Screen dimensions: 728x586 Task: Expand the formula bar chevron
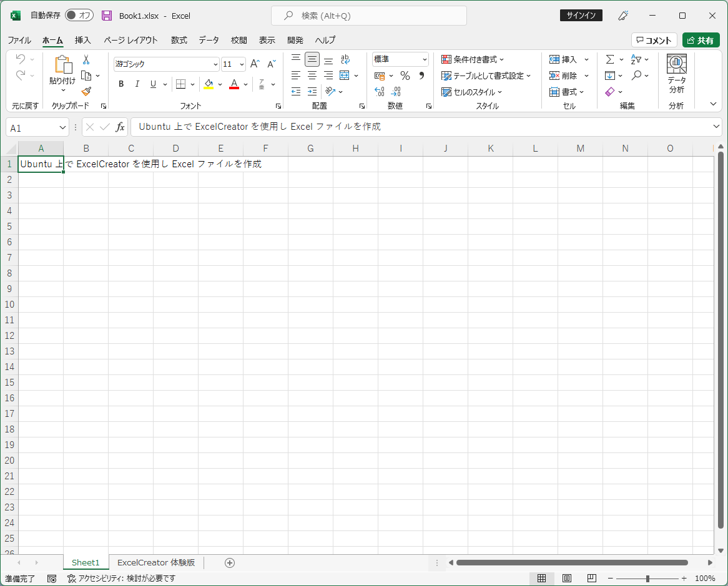[716, 126]
